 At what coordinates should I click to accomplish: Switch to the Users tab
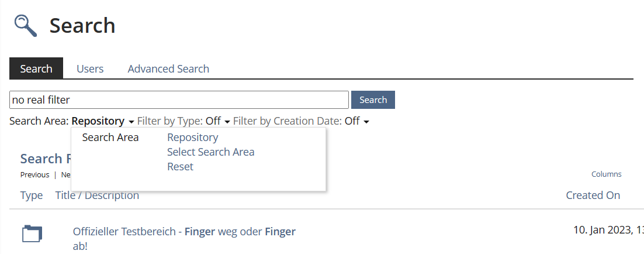90,69
